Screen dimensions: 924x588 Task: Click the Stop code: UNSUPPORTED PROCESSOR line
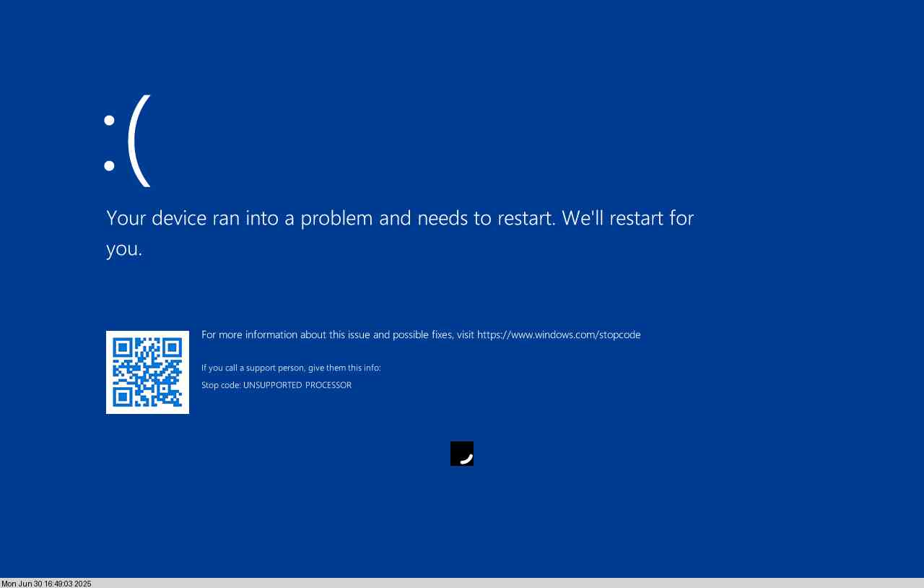click(276, 385)
